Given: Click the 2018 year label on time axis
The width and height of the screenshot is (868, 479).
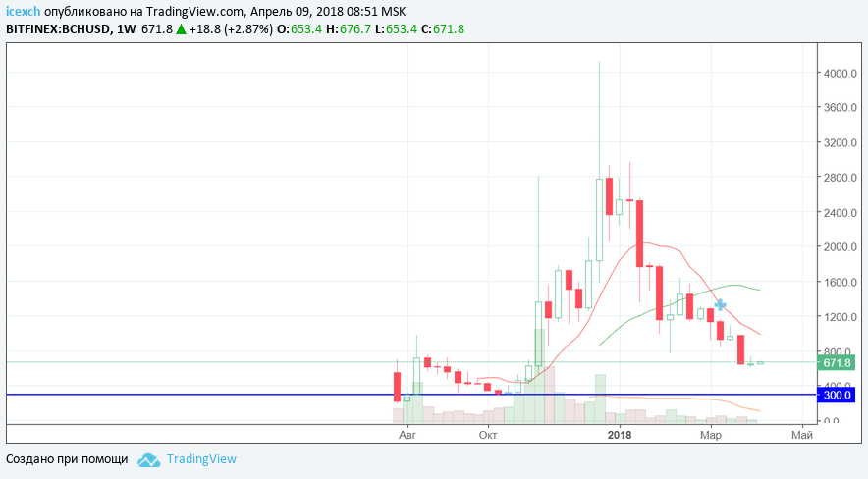Looking at the screenshot, I should coord(620,435).
